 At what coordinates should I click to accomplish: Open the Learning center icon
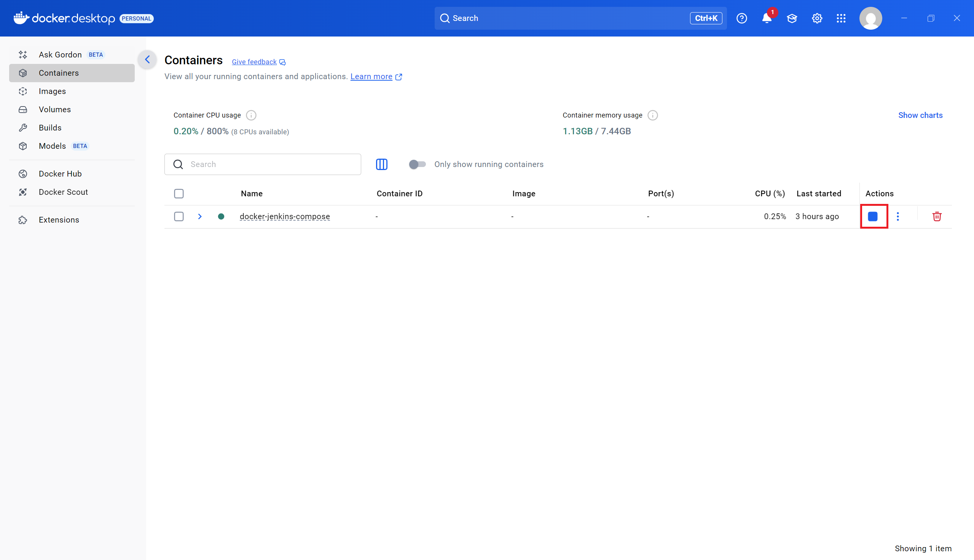point(792,18)
